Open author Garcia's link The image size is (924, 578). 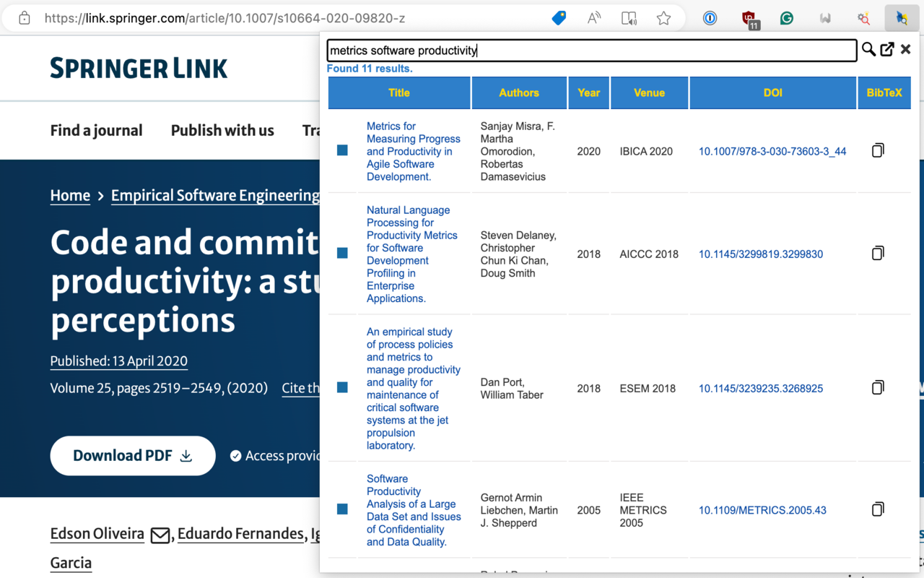coord(71,563)
